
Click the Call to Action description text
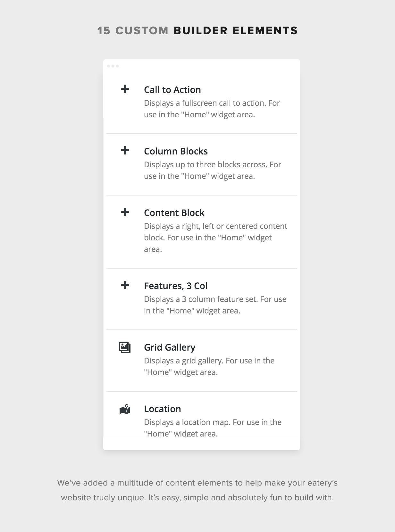click(212, 109)
